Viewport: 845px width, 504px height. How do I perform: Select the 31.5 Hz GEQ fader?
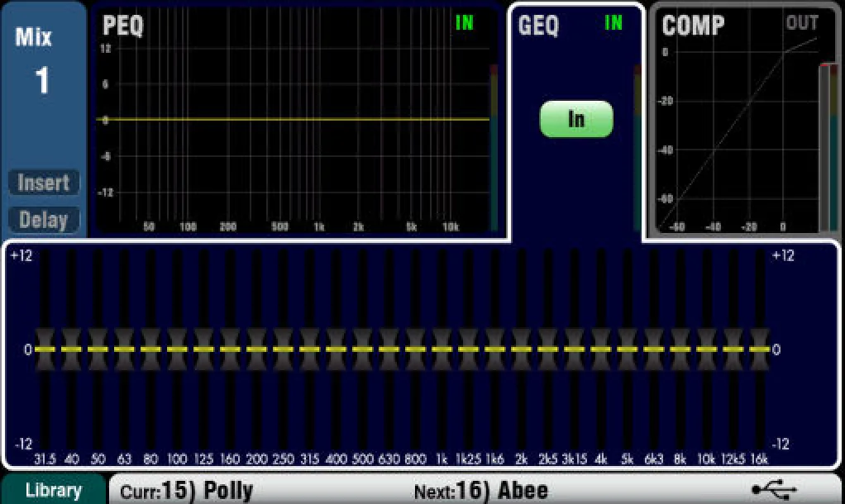click(x=45, y=349)
